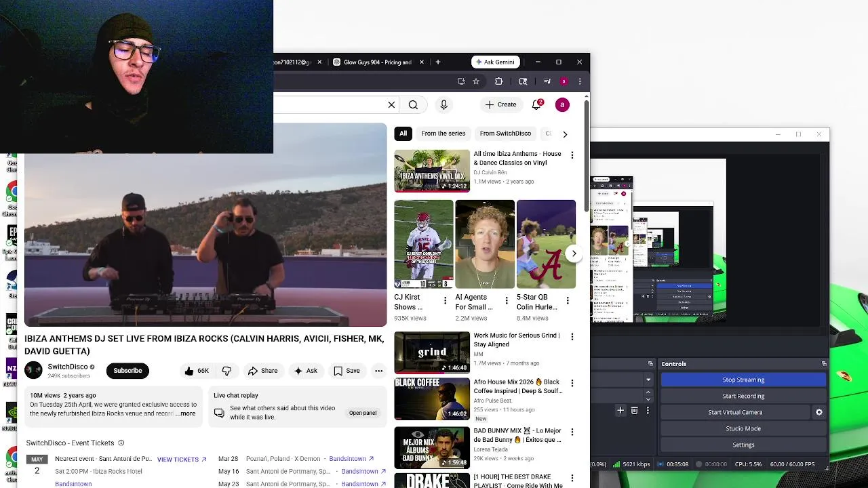Viewport: 868px width, 488px height.
Task: Toggle OBS Studio Mode
Action: (x=743, y=428)
